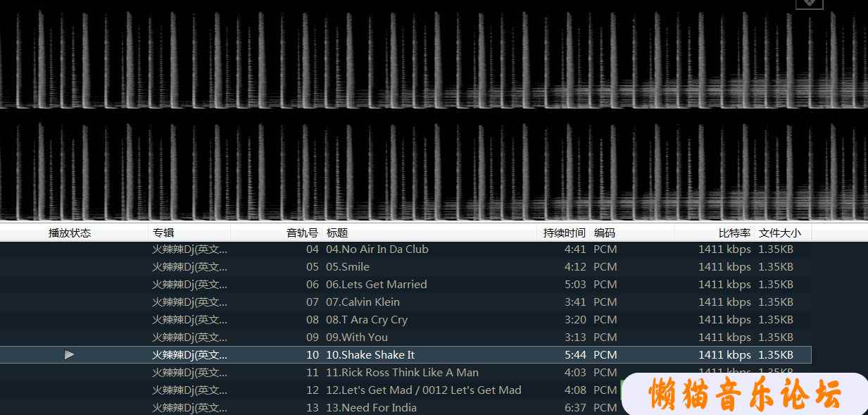Select track 08.T Ara Cry Cry
This screenshot has width=868, height=415.
(367, 319)
